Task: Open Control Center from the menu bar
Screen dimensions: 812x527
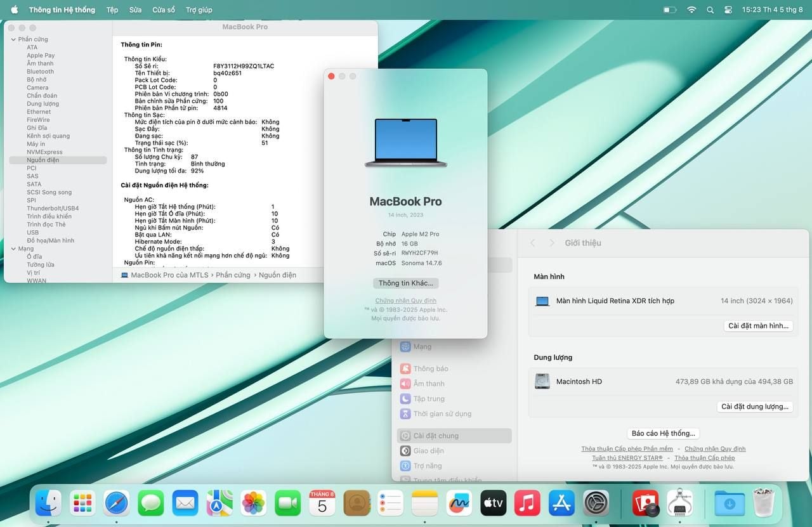Action: click(x=728, y=10)
